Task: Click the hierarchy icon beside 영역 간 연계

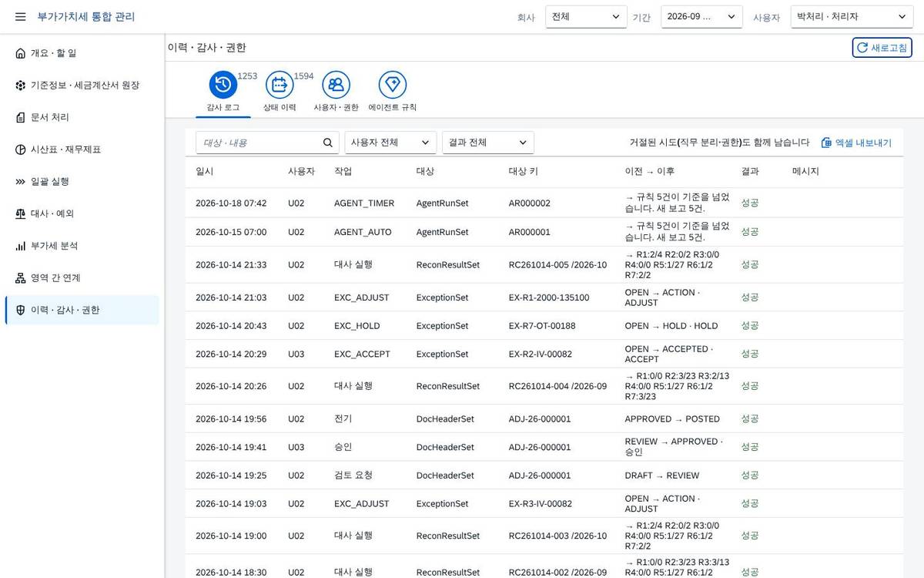Action: (x=20, y=278)
